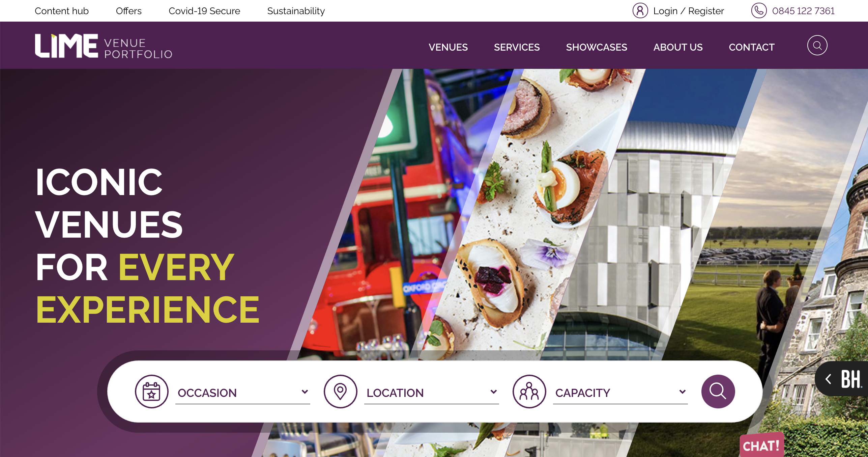The height and width of the screenshot is (457, 868).
Task: Click the occasion calendar star icon
Action: pos(151,392)
